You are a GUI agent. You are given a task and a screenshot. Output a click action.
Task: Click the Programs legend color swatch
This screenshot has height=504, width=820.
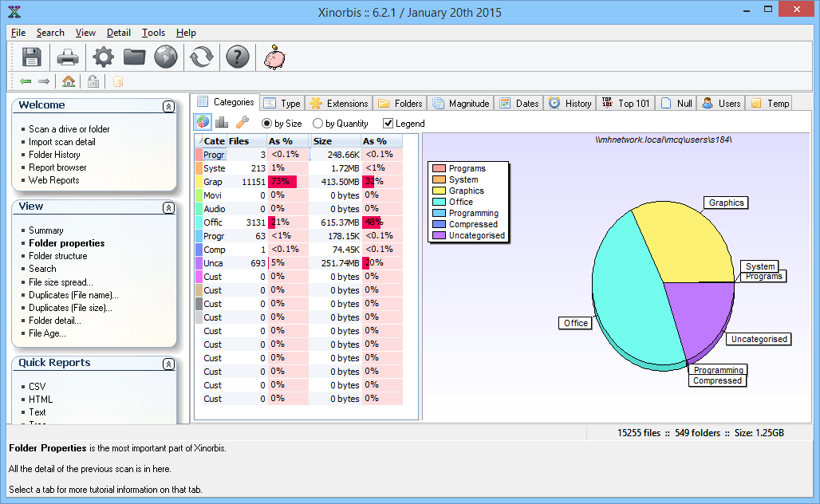point(439,168)
